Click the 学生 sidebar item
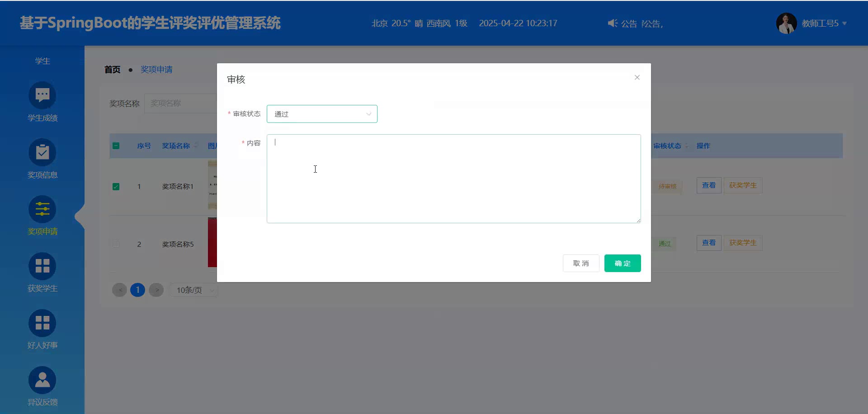This screenshot has height=414, width=868. (x=42, y=61)
